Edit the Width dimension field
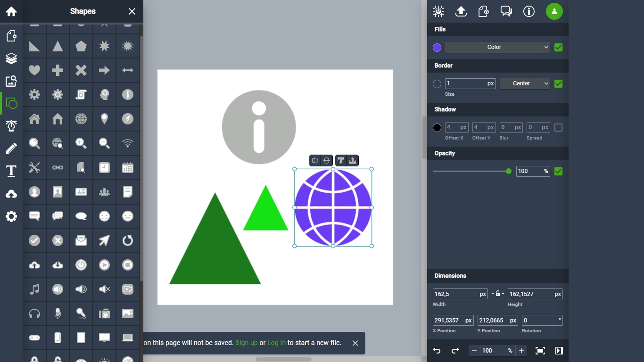Image resolution: width=644 pixels, height=362 pixels. 460,294
